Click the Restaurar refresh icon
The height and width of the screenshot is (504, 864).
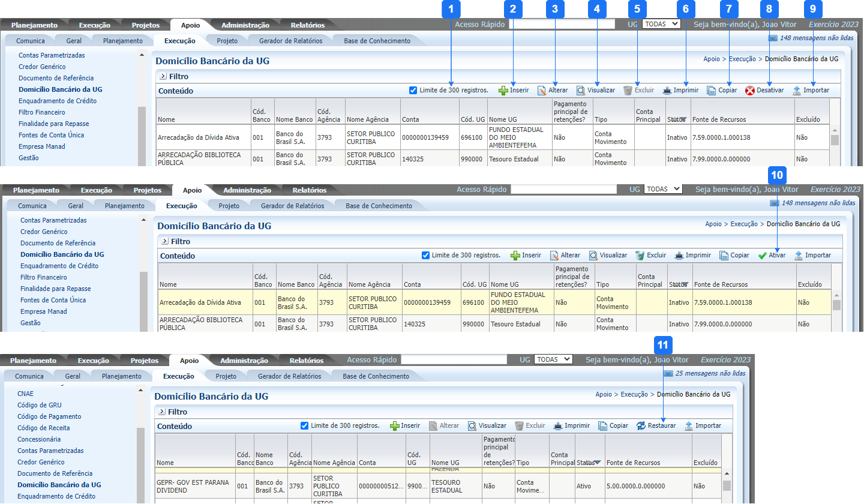point(641,426)
